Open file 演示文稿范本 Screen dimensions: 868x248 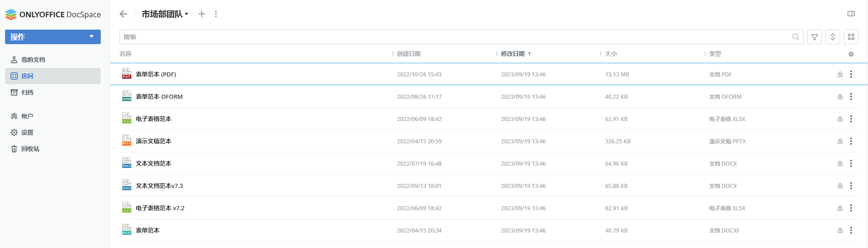(x=154, y=141)
